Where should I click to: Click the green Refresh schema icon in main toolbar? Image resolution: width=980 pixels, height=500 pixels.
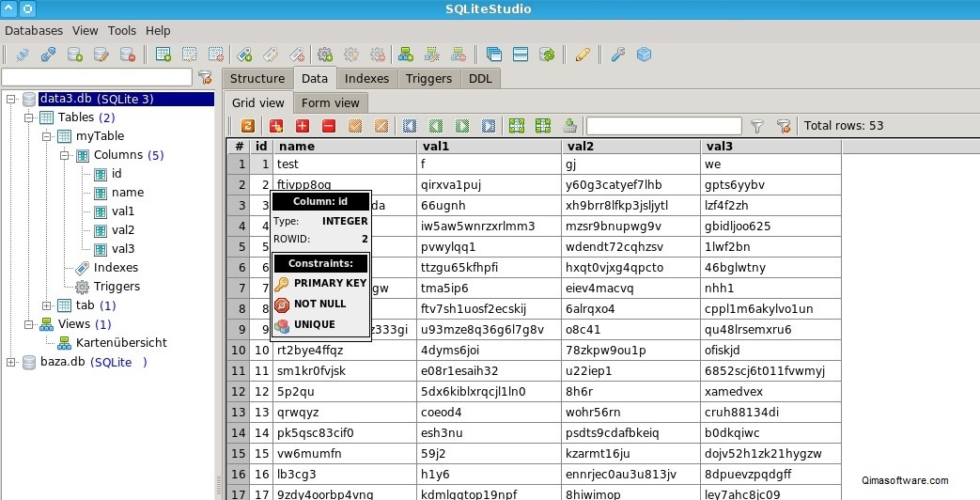(x=547, y=55)
